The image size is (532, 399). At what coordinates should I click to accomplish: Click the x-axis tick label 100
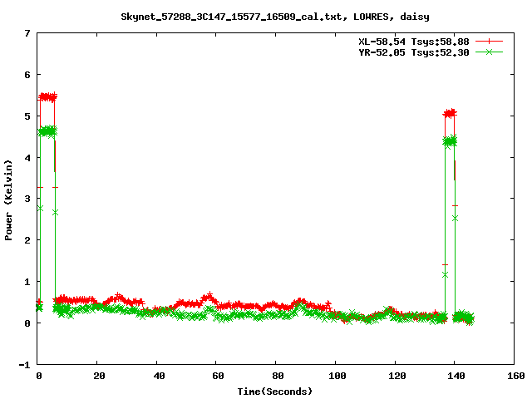(x=337, y=376)
